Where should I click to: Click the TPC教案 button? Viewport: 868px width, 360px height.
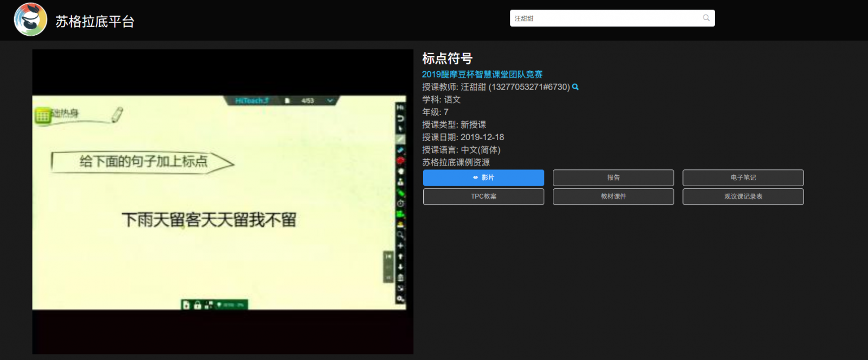(x=483, y=197)
